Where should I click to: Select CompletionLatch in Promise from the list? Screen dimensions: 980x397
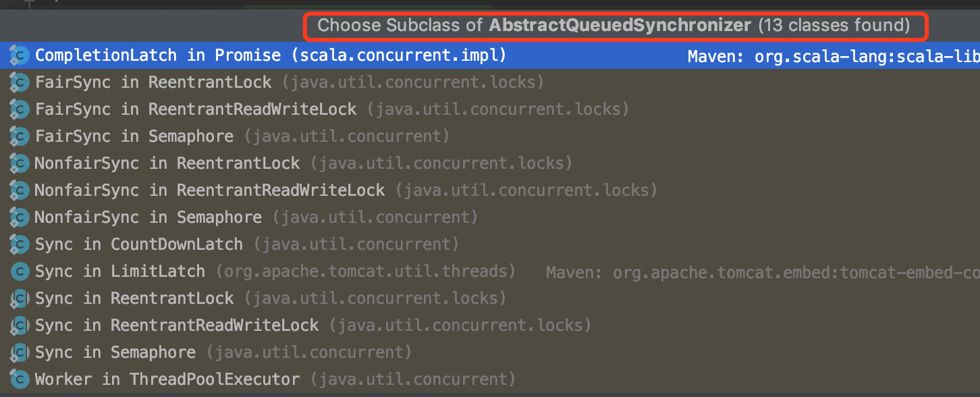tap(202, 55)
